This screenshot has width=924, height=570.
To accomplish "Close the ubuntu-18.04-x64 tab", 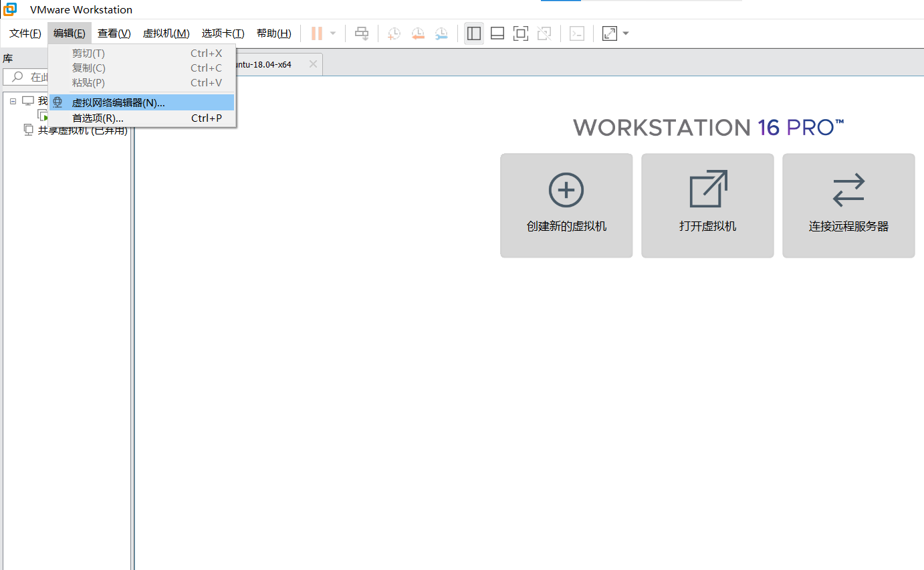I will click(x=313, y=64).
